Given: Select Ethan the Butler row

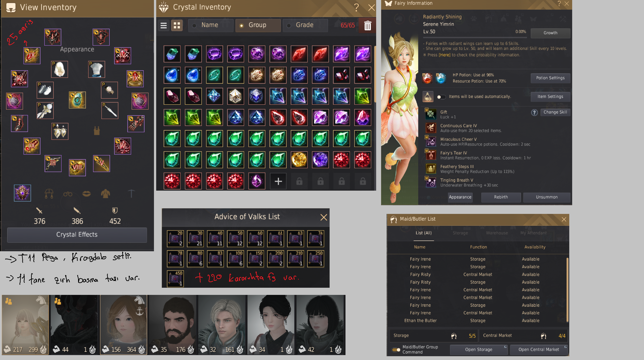Looking at the screenshot, I should pyautogui.click(x=477, y=320).
